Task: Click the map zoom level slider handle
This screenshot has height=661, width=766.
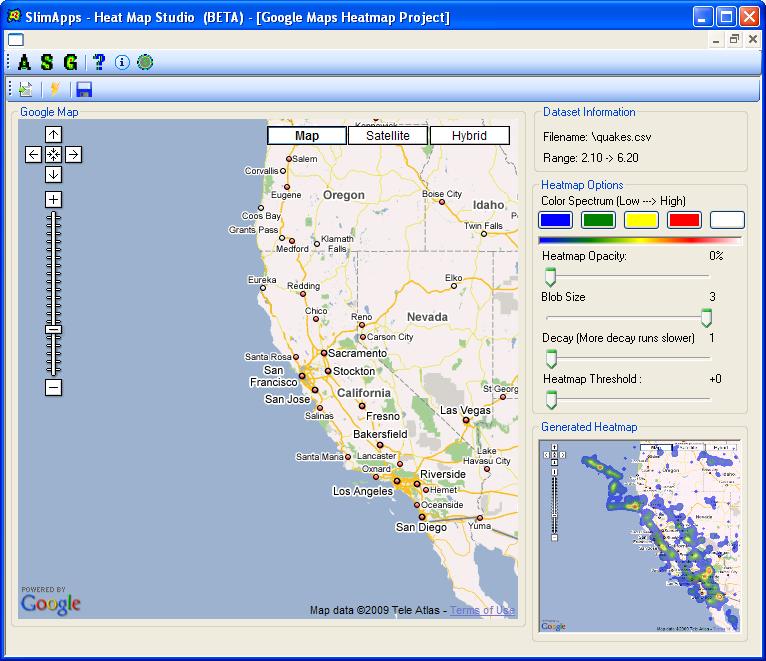Action: [53, 330]
